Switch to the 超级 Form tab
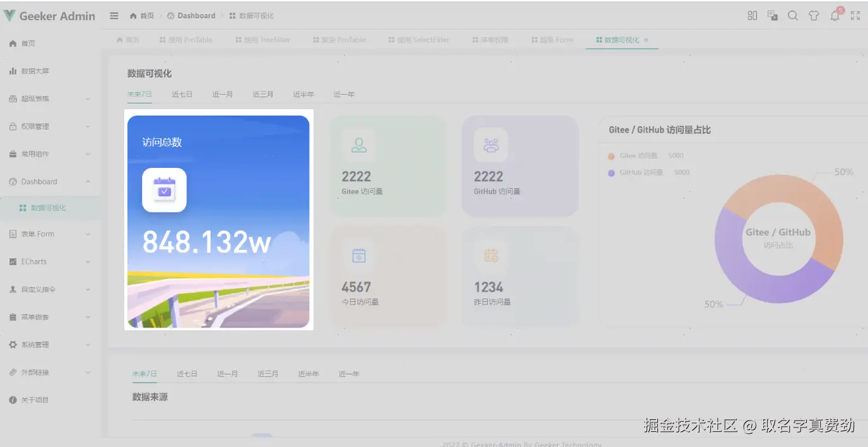The image size is (868, 447). [552, 40]
